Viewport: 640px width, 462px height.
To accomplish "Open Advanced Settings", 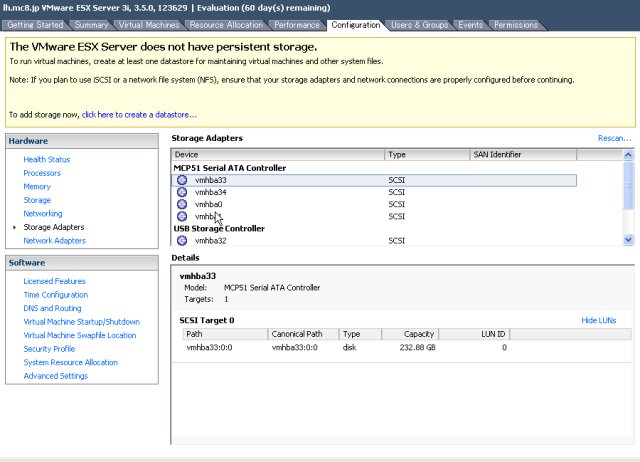I will [x=56, y=376].
